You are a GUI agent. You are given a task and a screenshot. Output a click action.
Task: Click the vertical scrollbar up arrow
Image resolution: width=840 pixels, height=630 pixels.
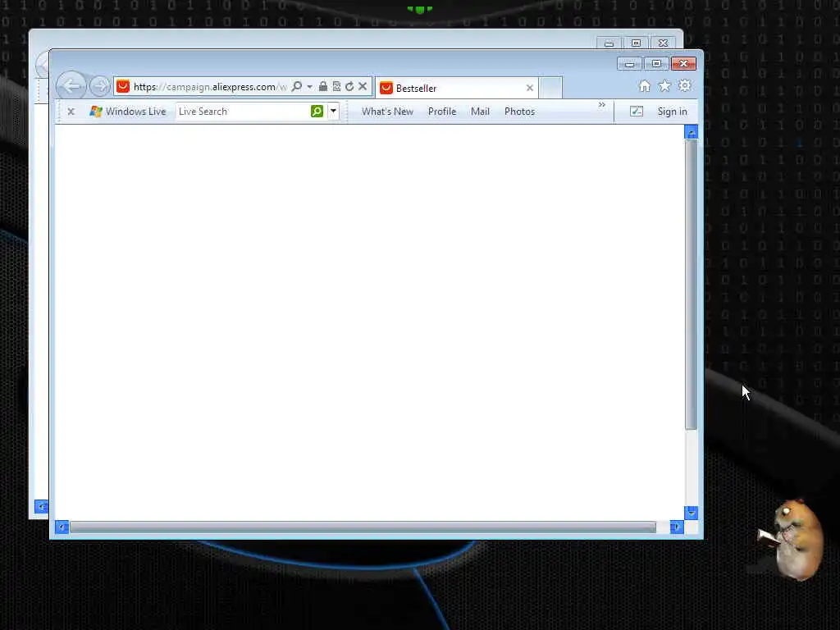[691, 132]
